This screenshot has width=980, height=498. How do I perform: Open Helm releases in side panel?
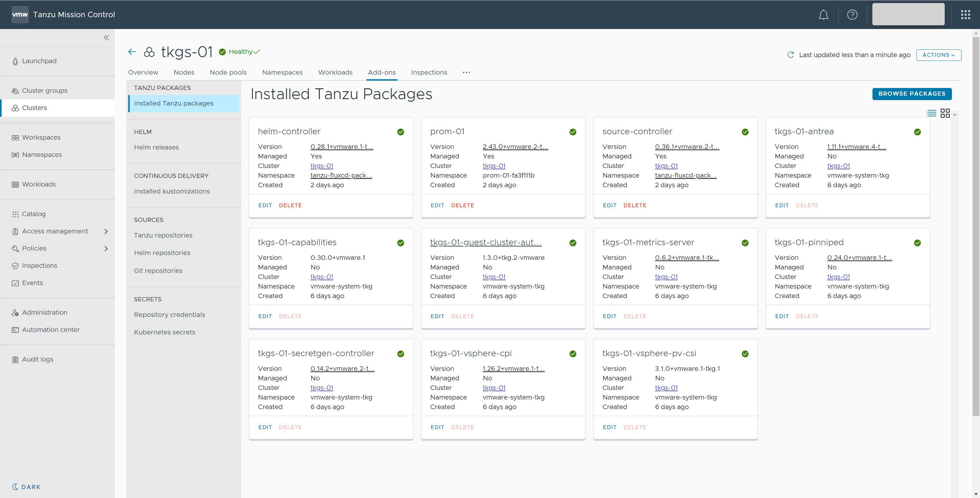pos(156,147)
